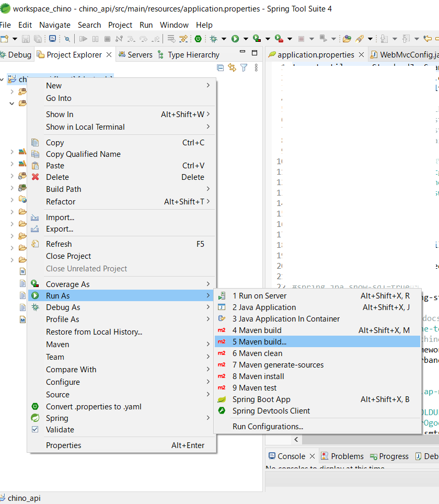Viewport: 439px width, 504px height.
Task: Click Run Configurations... entry
Action: (268, 427)
